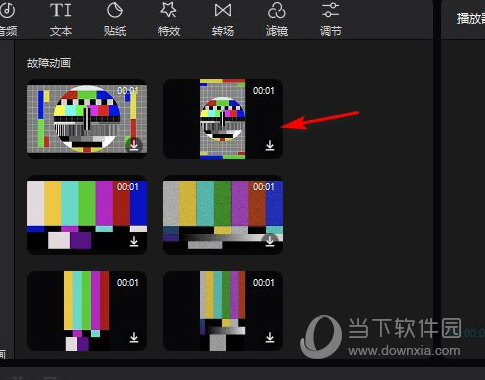Select the wide circular test-pattern thumbnail
The width and height of the screenshot is (485, 380).
pyautogui.click(x=87, y=119)
